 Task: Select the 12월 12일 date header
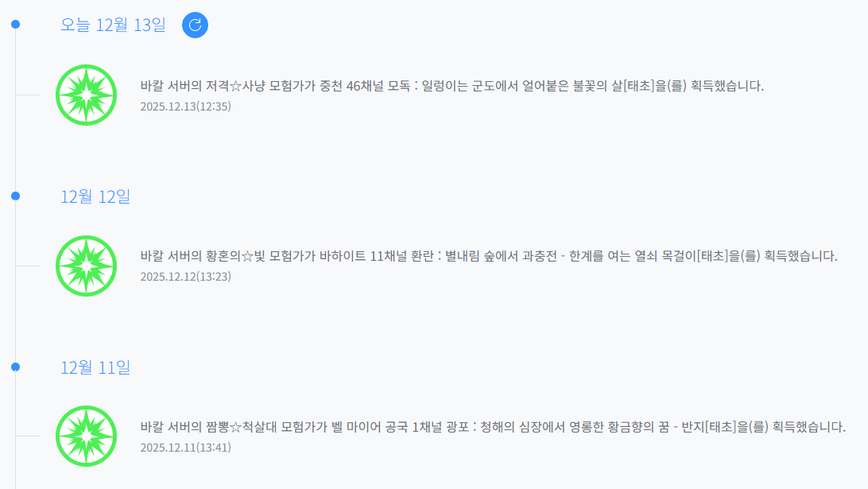95,196
